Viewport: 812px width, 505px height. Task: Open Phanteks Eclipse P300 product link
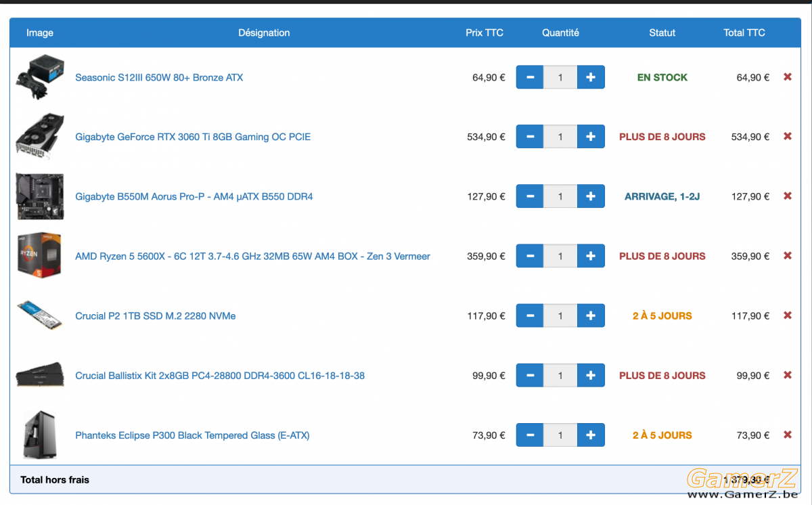coord(192,435)
